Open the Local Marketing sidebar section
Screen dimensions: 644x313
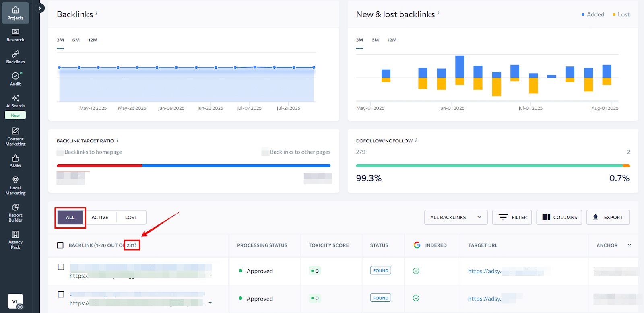[15, 185]
